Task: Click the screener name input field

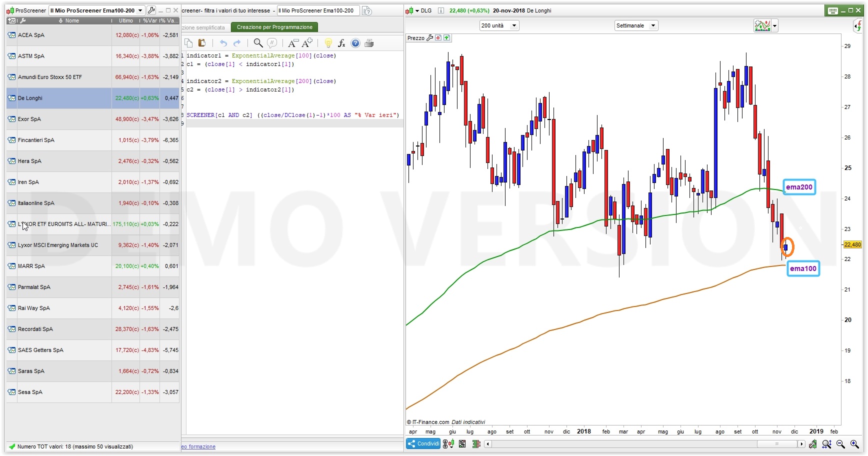Action: [x=318, y=10]
